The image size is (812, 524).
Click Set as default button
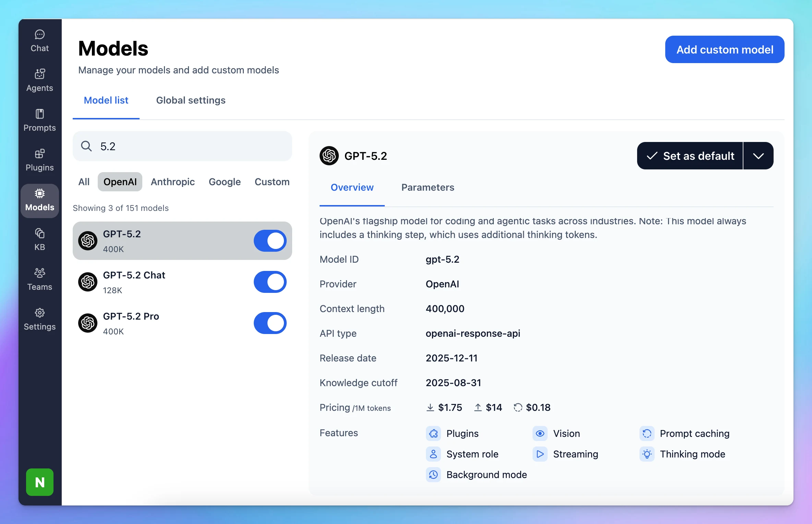(x=690, y=156)
